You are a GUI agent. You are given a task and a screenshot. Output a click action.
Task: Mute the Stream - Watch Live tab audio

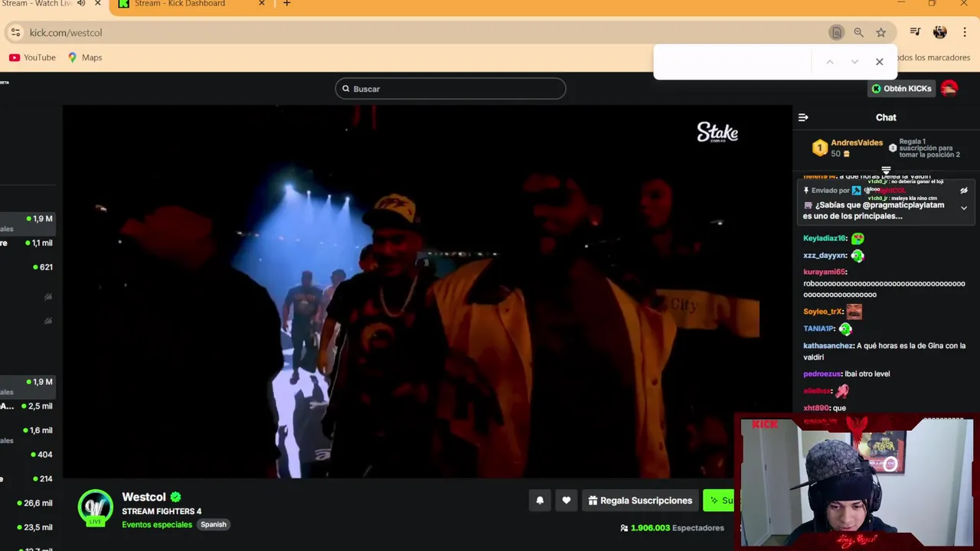81,4
